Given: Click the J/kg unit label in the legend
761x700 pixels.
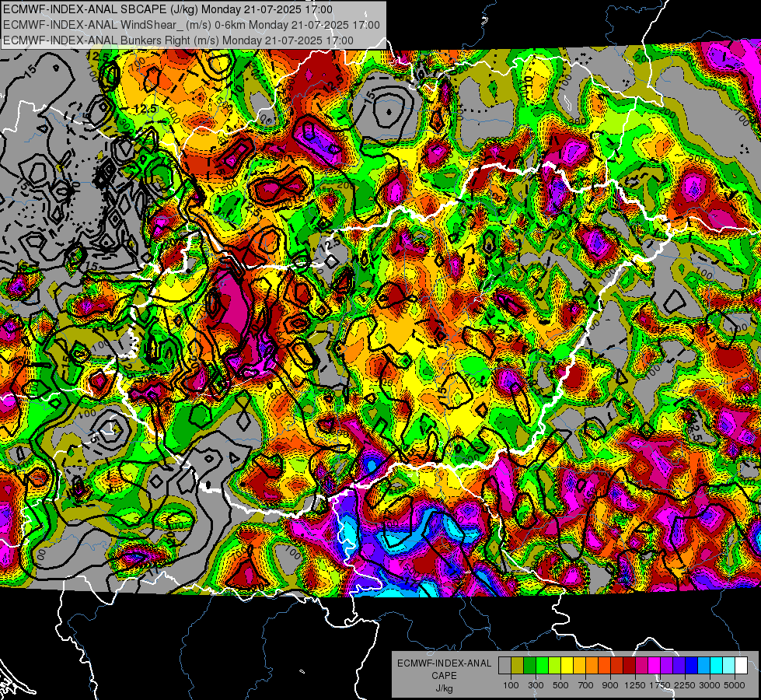Looking at the screenshot, I should point(444,688).
